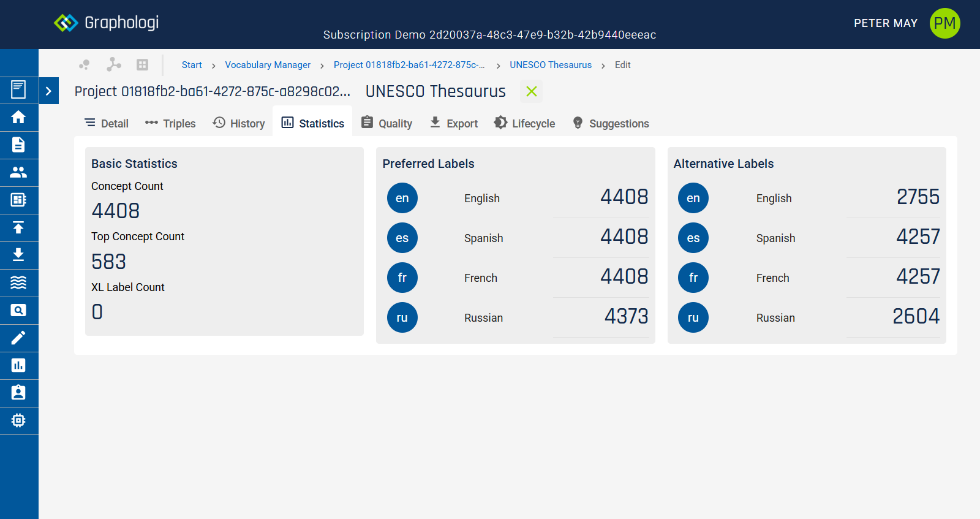Click the Top Concept Count value 583
Screen dimensions: 980x519
109,262
